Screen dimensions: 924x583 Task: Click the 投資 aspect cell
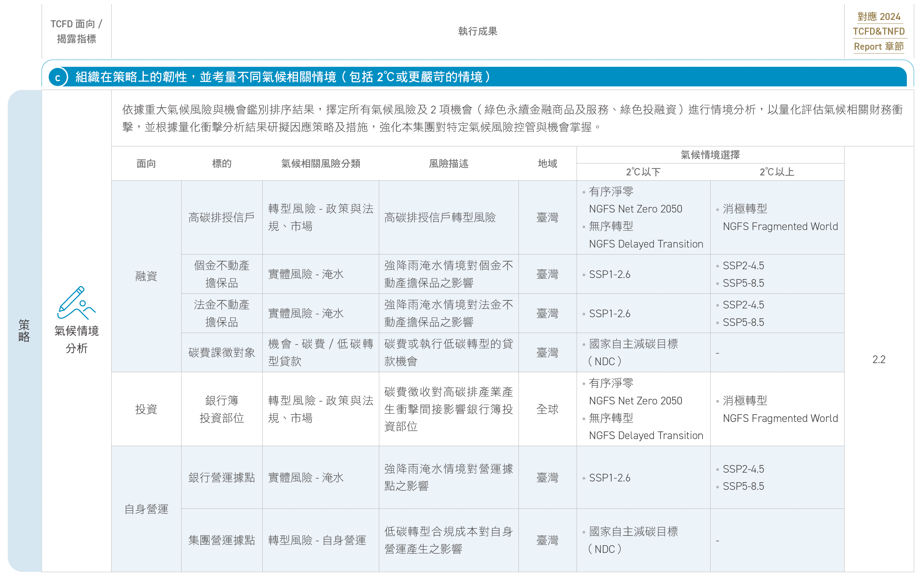click(146, 409)
